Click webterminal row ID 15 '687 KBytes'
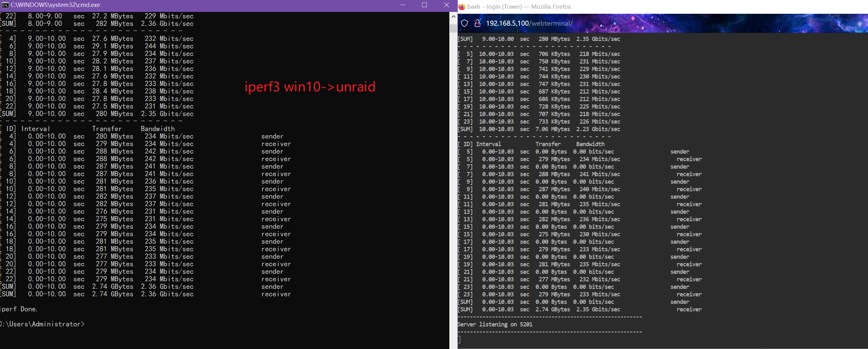868x349 pixels. click(x=539, y=91)
